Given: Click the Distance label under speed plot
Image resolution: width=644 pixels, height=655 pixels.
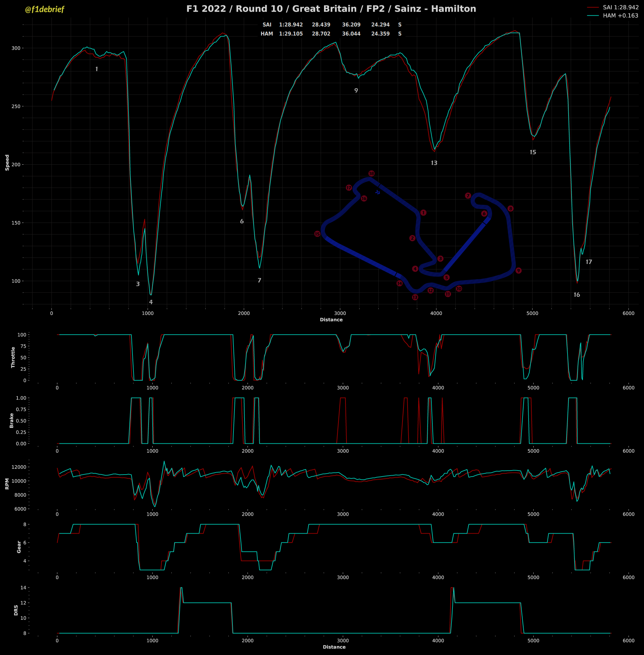Looking at the screenshot, I should 331,320.
